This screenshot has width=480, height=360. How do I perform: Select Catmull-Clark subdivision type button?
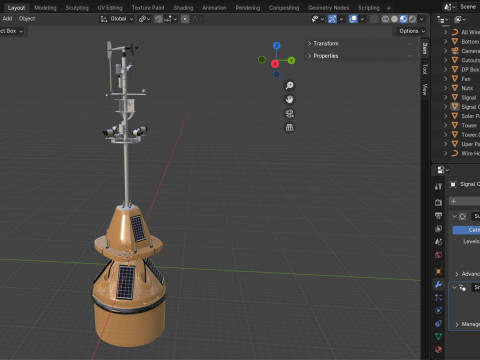click(x=466, y=230)
